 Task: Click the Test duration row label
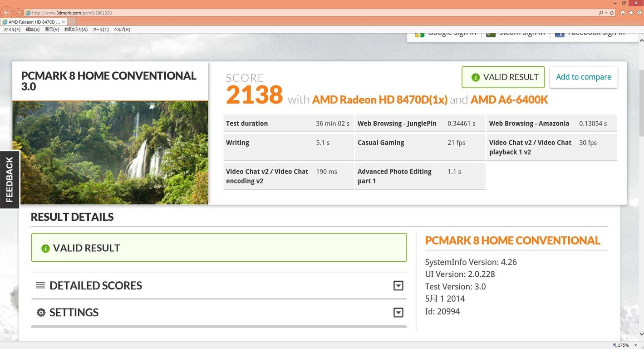[x=247, y=124]
